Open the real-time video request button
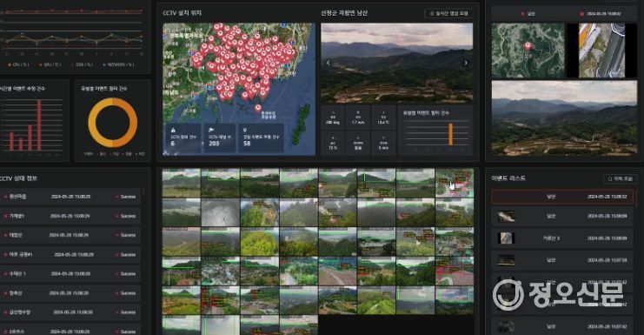The width and height of the screenshot is (644, 335). tap(449, 14)
